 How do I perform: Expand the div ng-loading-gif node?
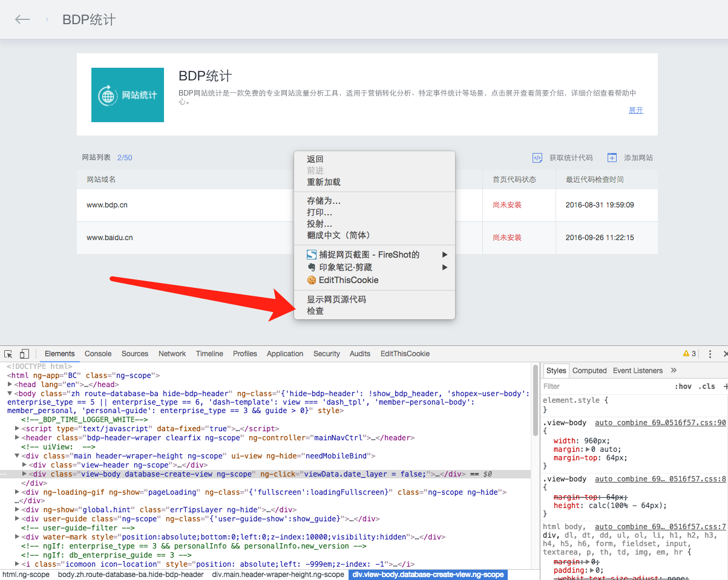[17, 492]
